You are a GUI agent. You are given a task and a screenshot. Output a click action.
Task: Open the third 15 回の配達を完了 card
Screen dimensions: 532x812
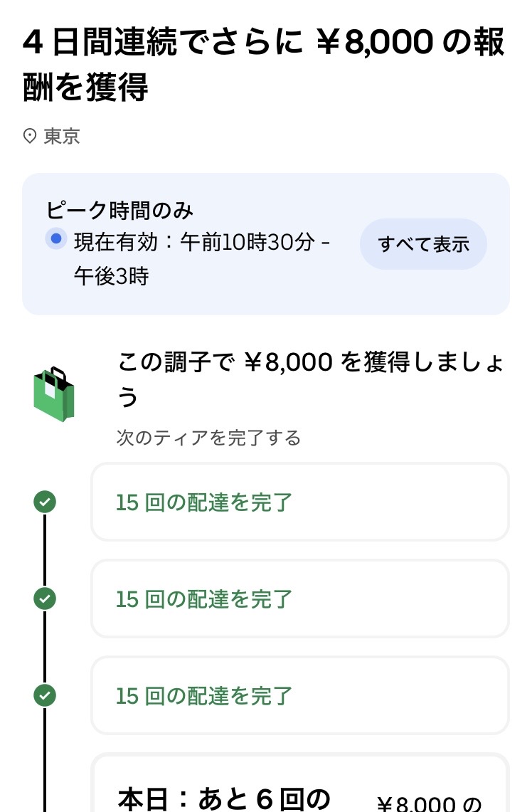point(299,695)
